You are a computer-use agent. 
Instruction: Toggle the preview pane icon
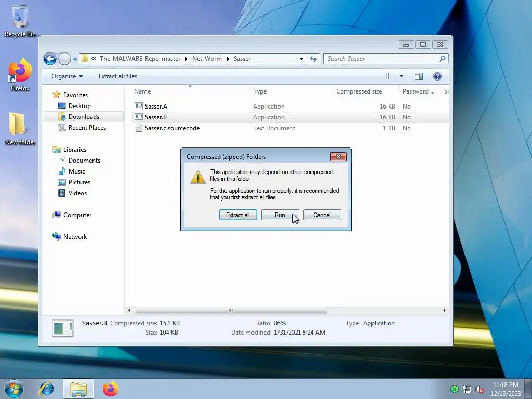point(419,76)
